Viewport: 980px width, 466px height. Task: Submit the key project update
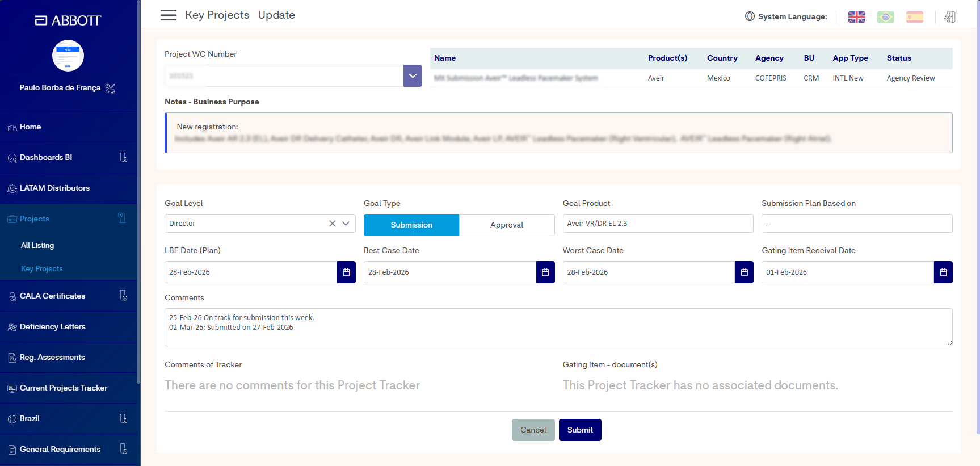[580, 430]
